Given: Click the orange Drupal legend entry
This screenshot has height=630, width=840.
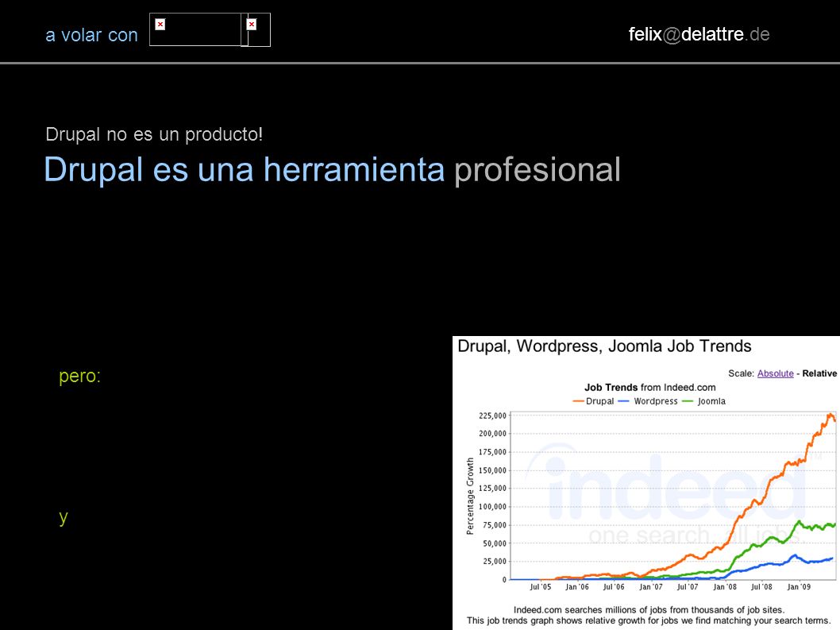Looking at the screenshot, I should (593, 401).
